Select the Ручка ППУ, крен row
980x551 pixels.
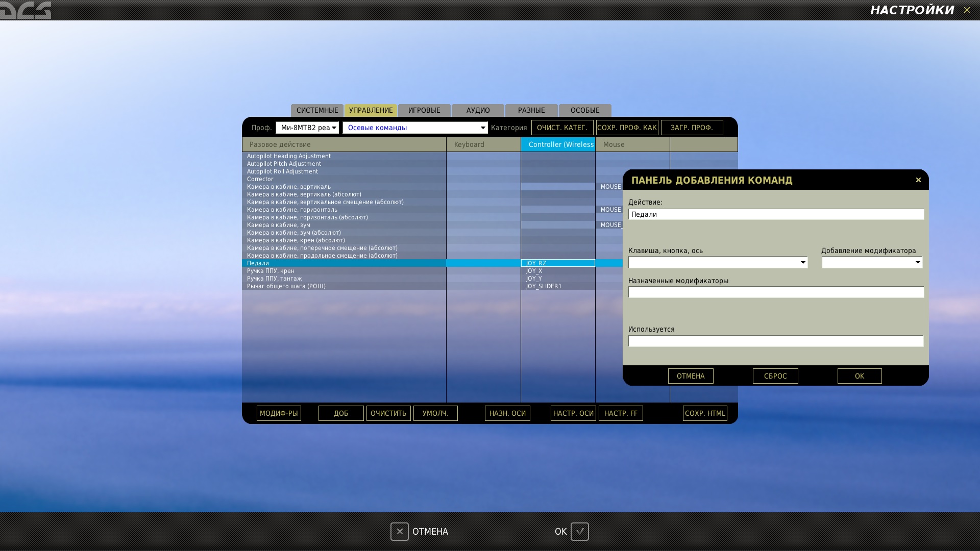coord(344,271)
